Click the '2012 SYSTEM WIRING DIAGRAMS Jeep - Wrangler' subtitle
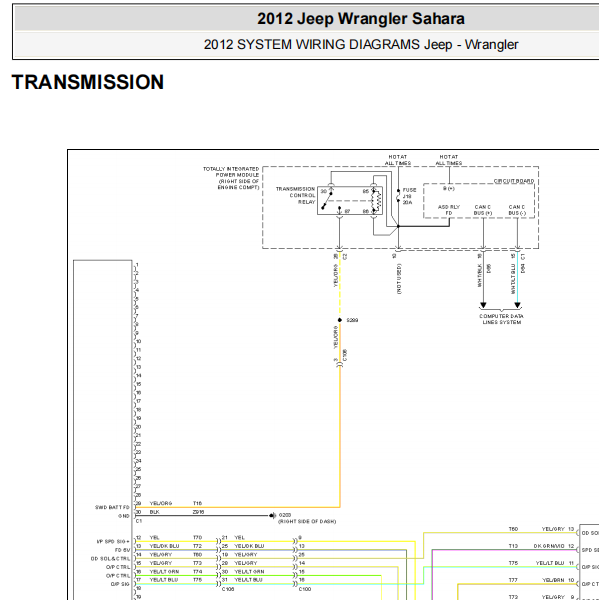The image size is (599, 600). [x=361, y=44]
